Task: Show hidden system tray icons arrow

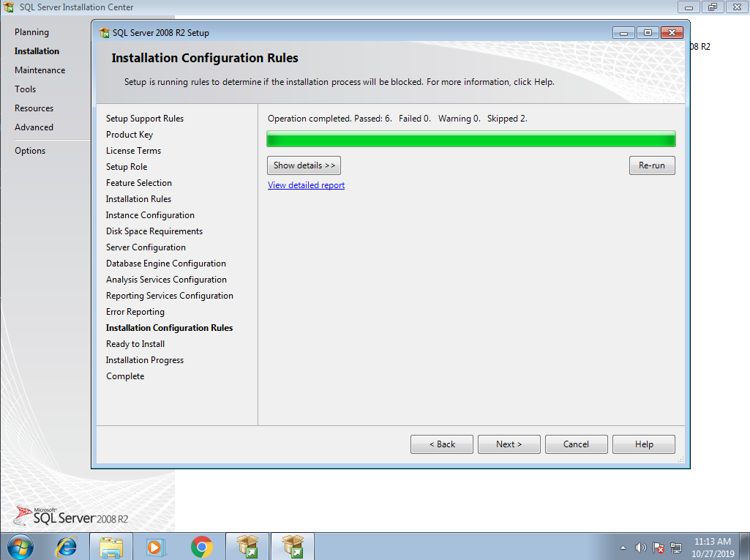Action: (623, 548)
